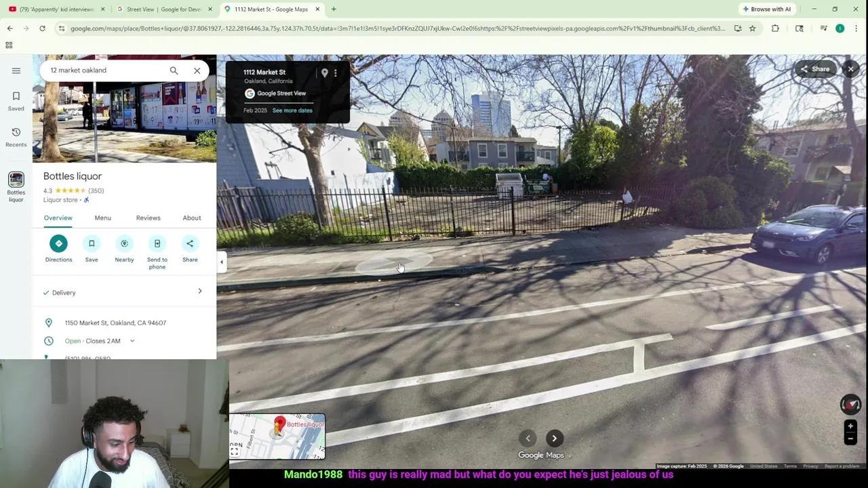Switch to the Overview tab
This screenshot has width=868, height=488.
58,218
